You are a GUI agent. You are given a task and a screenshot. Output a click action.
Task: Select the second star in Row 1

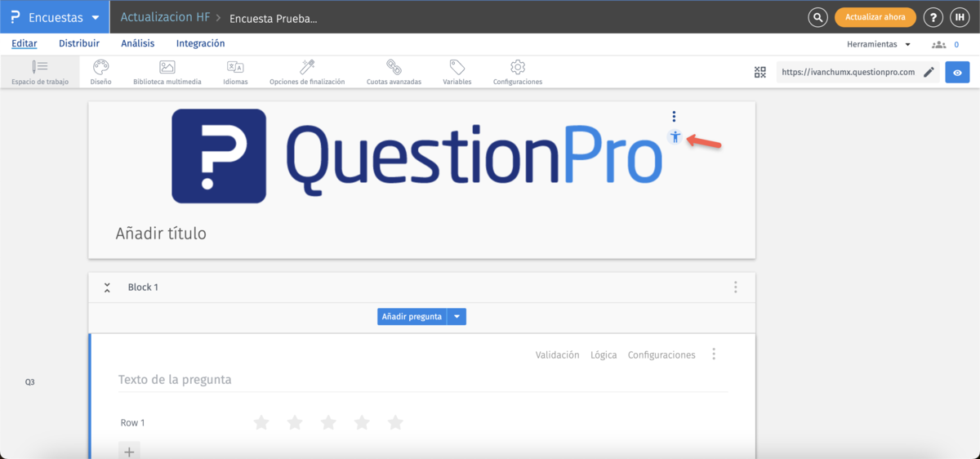295,422
